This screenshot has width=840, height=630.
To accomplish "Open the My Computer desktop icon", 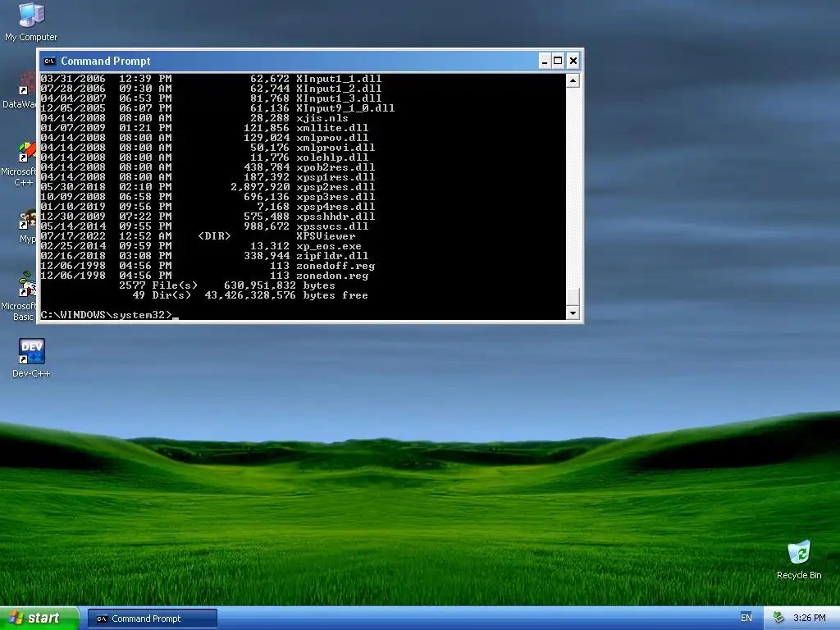I will point(31,21).
